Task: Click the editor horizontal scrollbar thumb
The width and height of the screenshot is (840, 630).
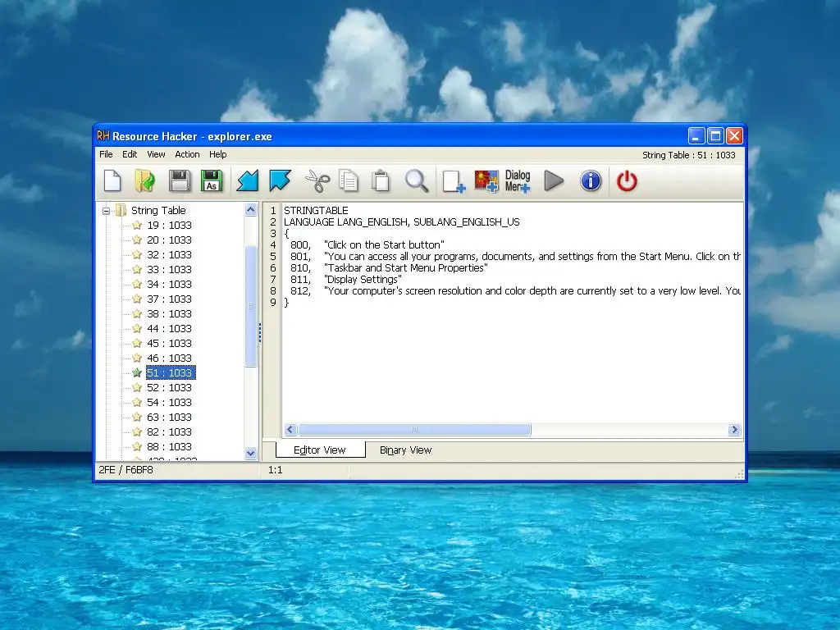Action: click(x=414, y=429)
